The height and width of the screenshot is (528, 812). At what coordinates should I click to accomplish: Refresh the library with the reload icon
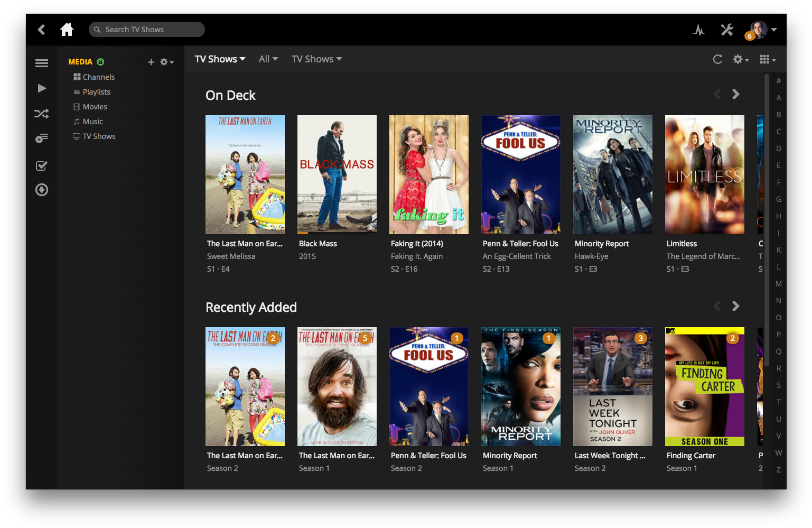[x=717, y=59]
